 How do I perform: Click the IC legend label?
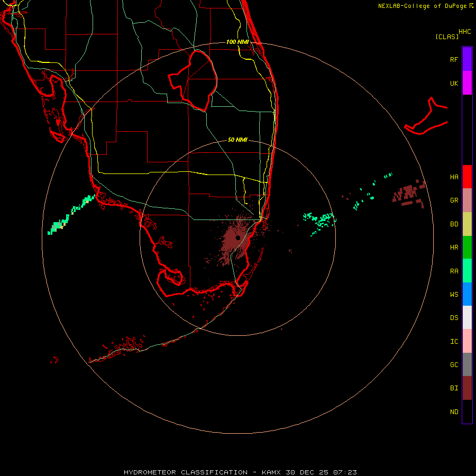tap(454, 342)
